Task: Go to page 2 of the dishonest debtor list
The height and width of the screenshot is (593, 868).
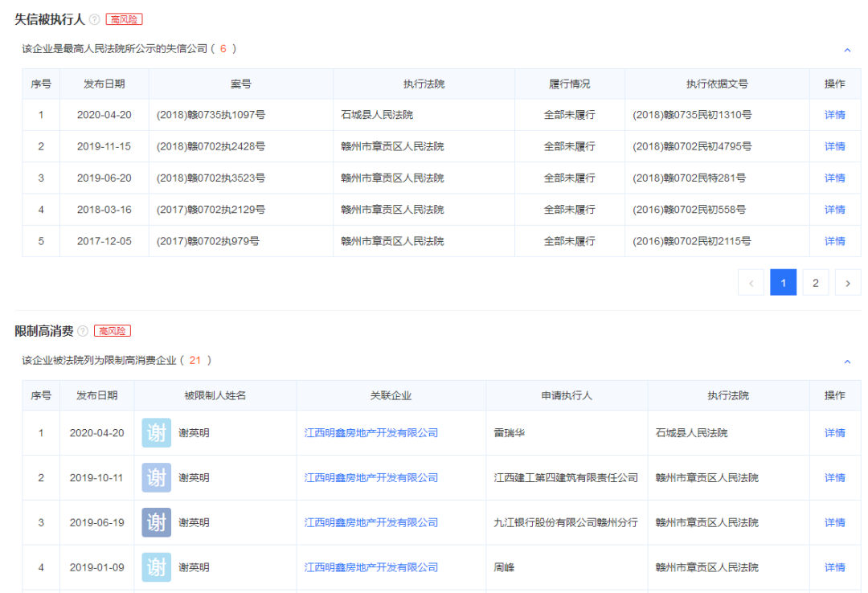Action: (815, 282)
